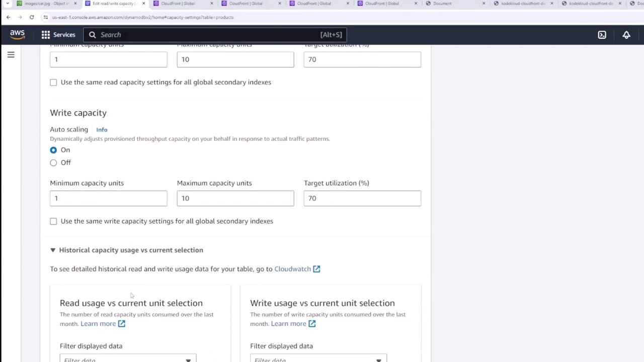Click Read capacity target utilization field showing 70
Image resolution: width=644 pixels, height=362 pixels.
coord(362,59)
